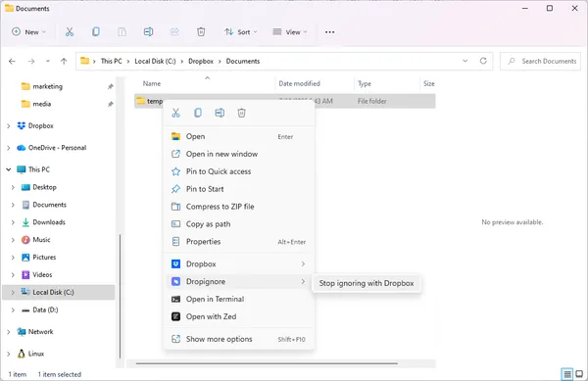Expand the Desktop tree node

coord(13,187)
